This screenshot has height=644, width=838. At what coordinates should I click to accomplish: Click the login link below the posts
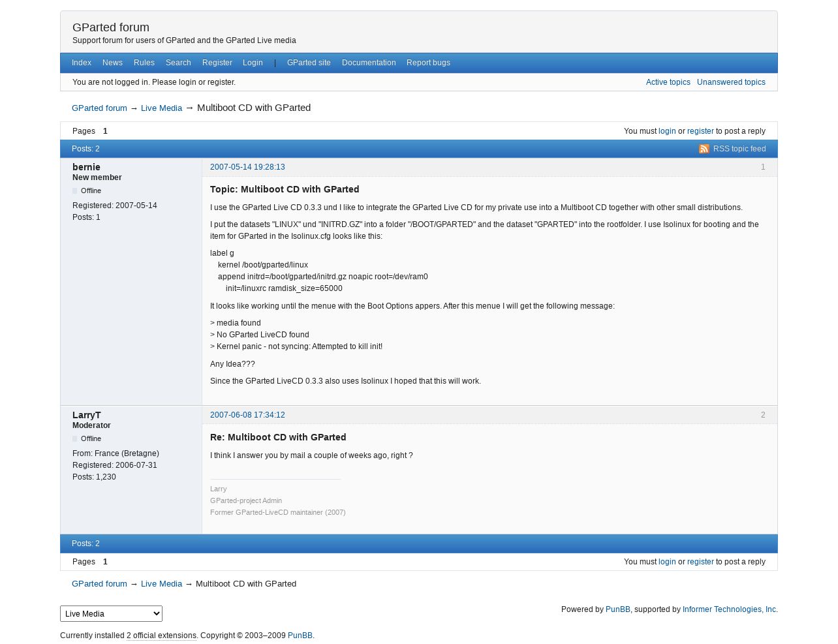[x=667, y=562]
